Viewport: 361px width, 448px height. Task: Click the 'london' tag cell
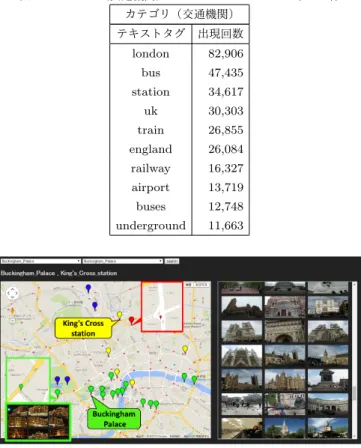coord(151,54)
